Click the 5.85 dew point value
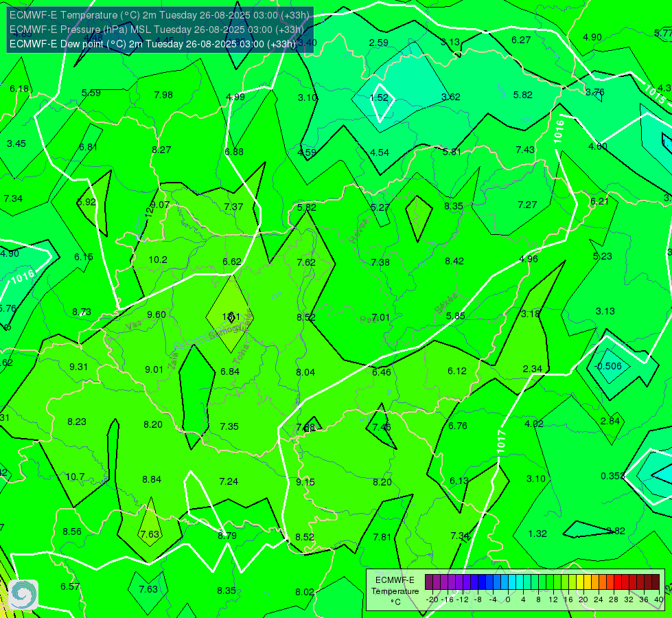Screen dimensions: 672x618 456,316
